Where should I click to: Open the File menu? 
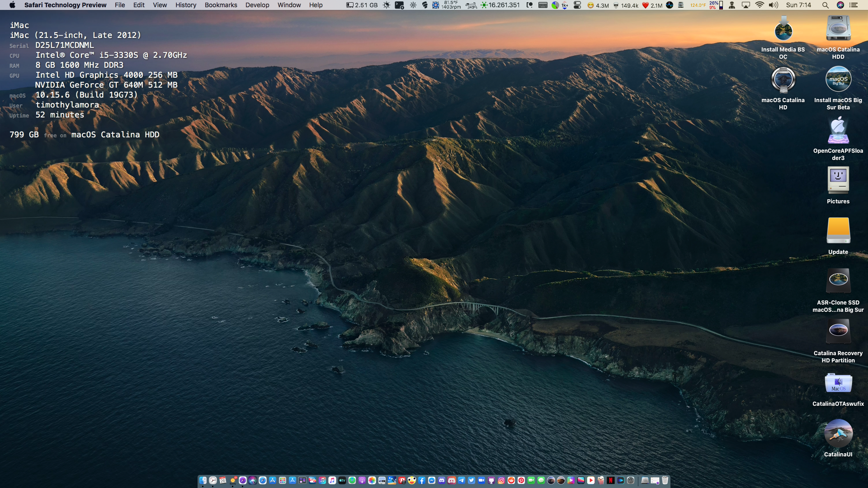point(120,5)
